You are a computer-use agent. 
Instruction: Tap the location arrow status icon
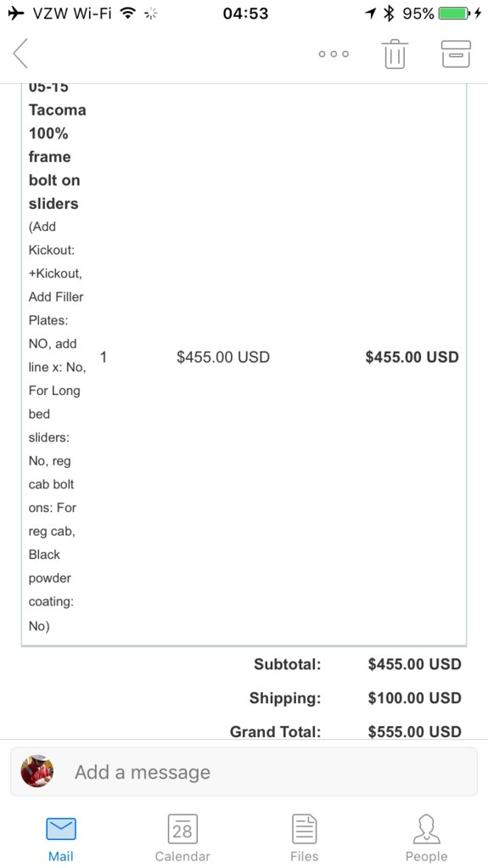[371, 14]
